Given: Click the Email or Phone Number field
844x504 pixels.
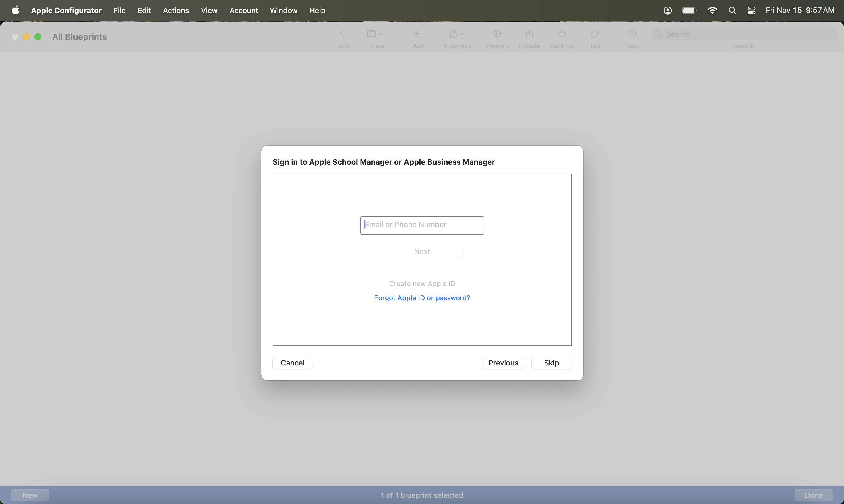Looking at the screenshot, I should 422,225.
